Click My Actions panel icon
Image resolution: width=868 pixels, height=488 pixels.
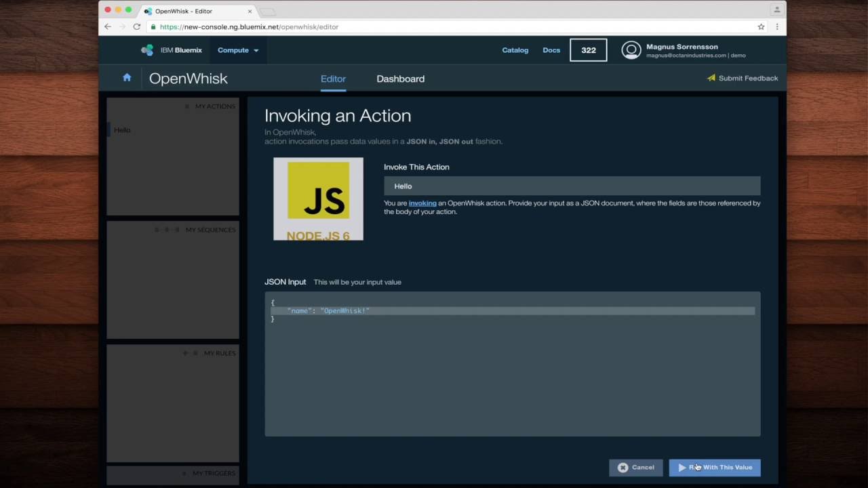(187, 106)
